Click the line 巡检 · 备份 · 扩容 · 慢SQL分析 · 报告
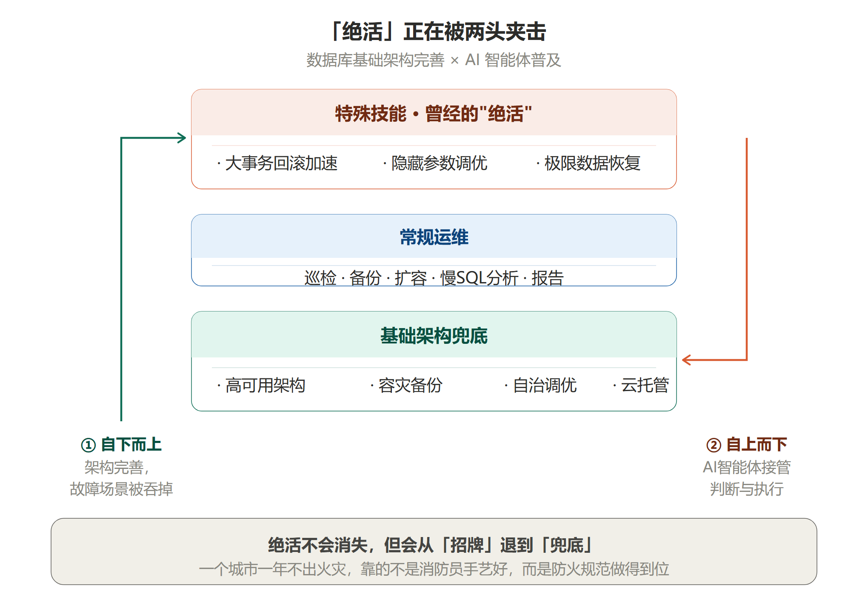This screenshot has height=600, width=868. point(434,278)
